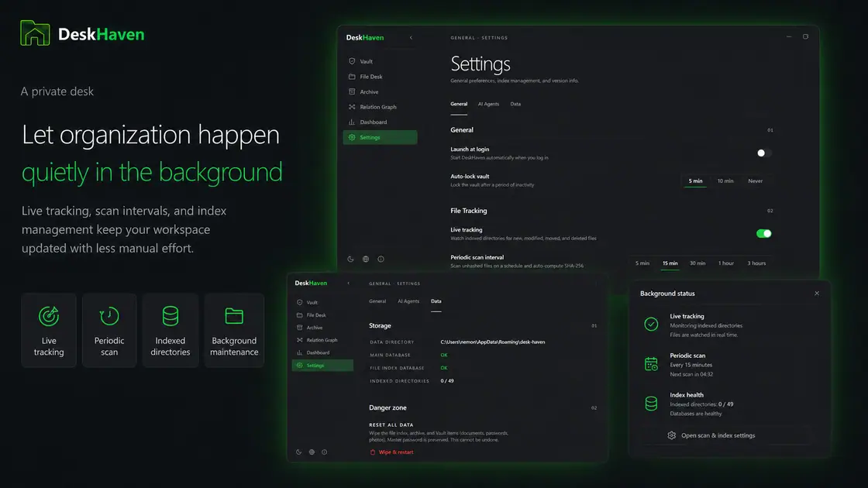
Task: Click the Storage section heading
Action: tap(380, 326)
